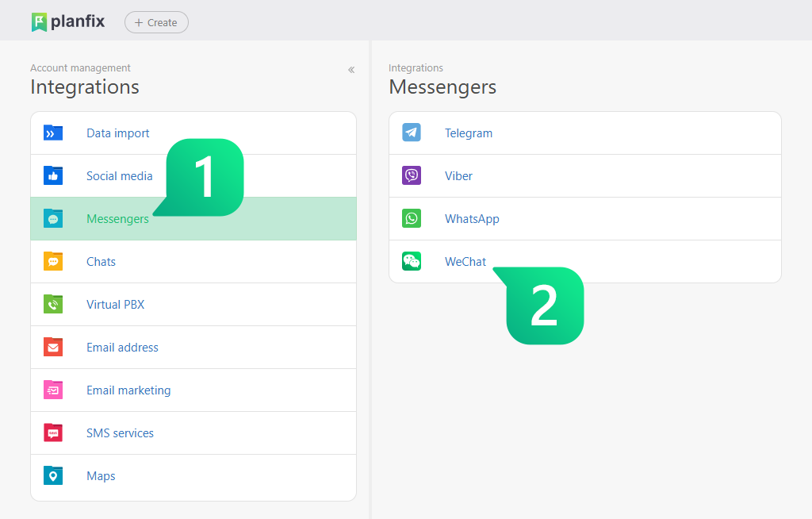The image size is (812, 519).
Task: Click the Virtual PBX phone icon
Action: [x=53, y=305]
